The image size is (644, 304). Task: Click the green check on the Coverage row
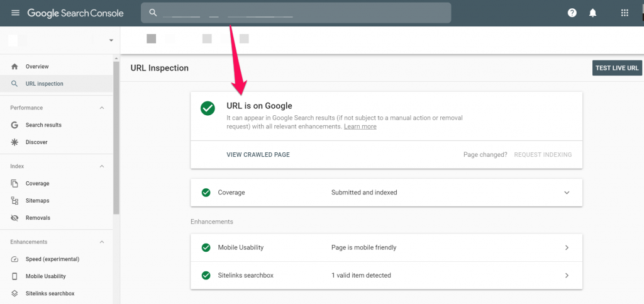(x=206, y=192)
